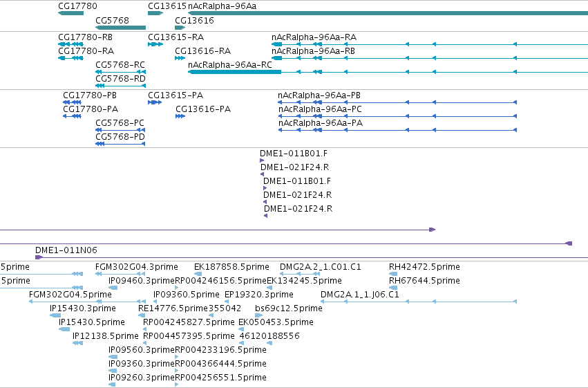Select EST FGM302G04.5prime
The image size is (588, 388).
coord(70,295)
